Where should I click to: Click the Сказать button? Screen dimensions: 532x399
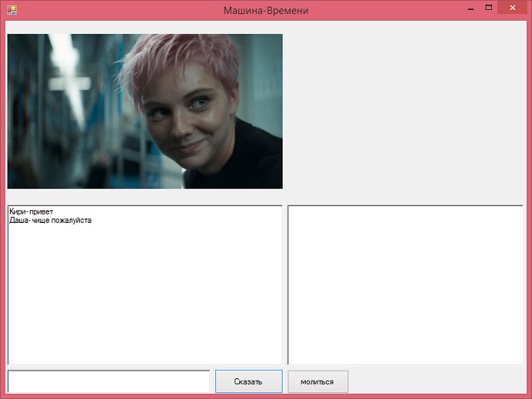[249, 382]
